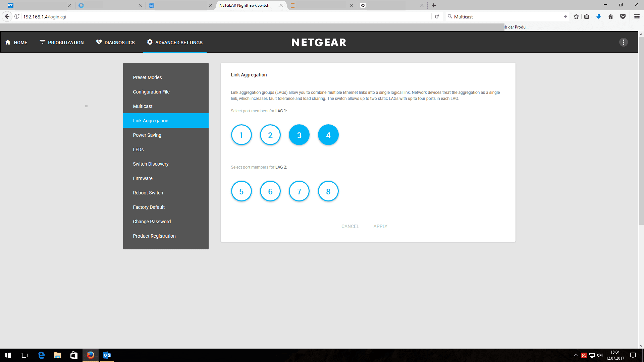
Task: Open a new browser tab with the plus button
Action: [x=434, y=5]
